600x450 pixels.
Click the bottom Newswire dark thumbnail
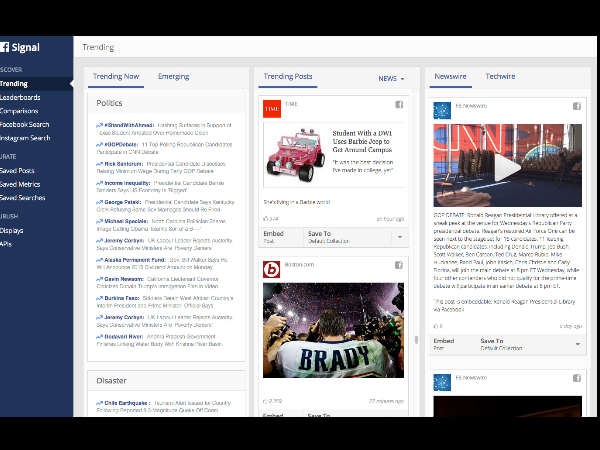(x=507, y=406)
